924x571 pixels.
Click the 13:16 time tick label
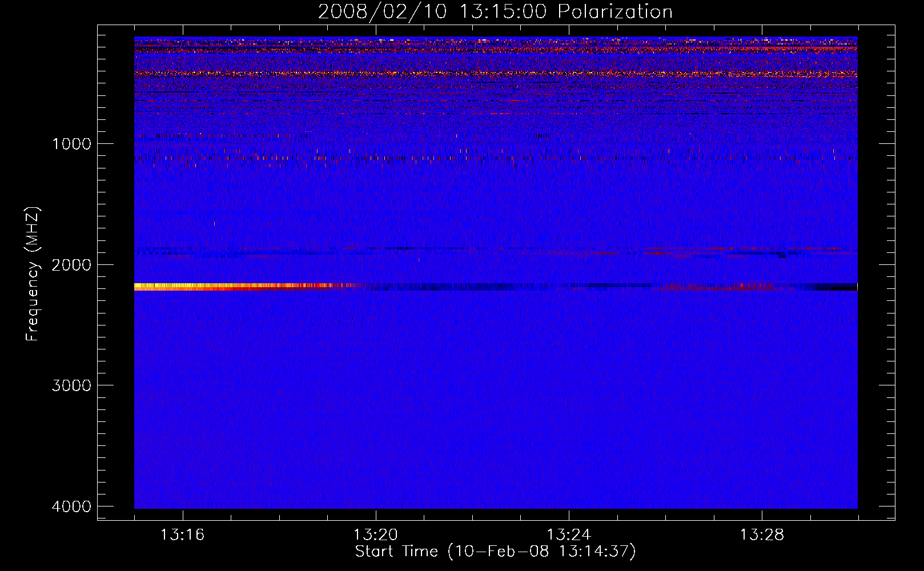182,535
